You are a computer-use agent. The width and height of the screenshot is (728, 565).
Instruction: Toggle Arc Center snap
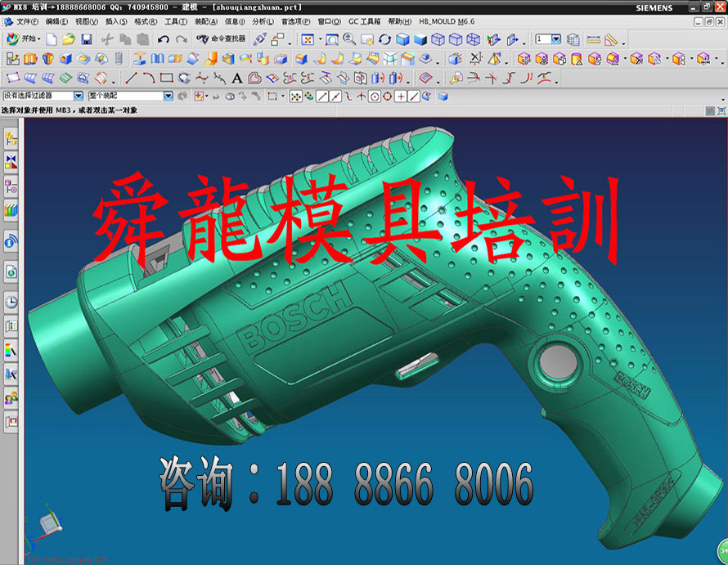374,96
